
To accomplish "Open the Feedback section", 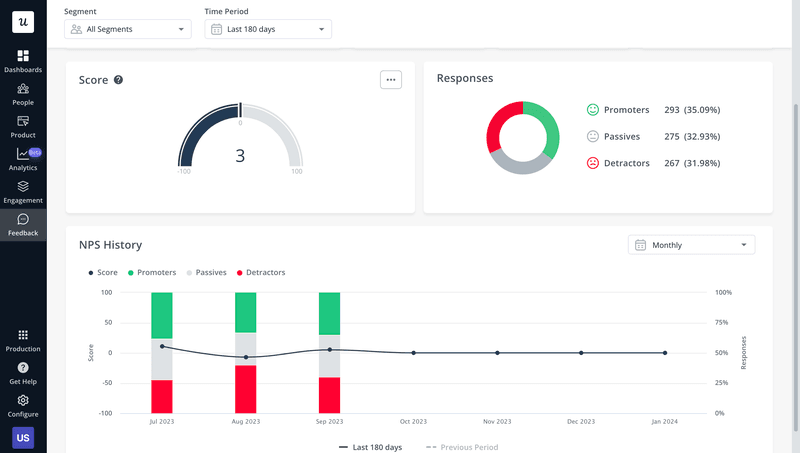I will (x=23, y=224).
